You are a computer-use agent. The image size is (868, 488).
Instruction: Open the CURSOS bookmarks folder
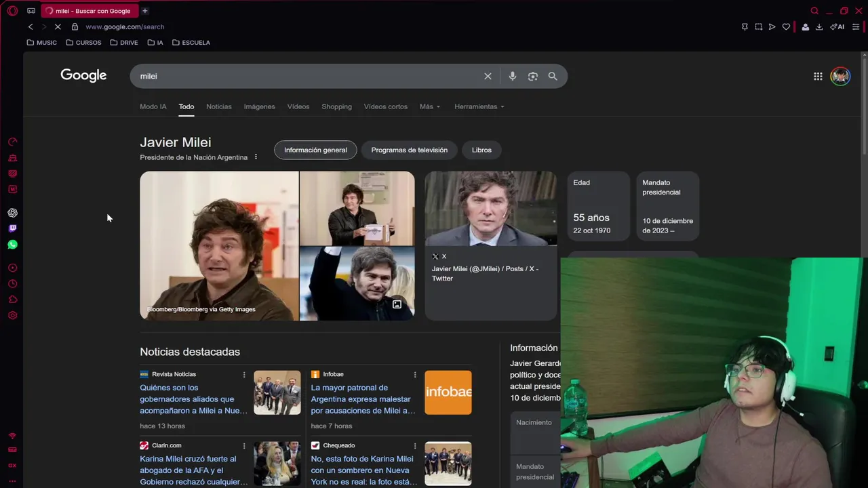[x=83, y=42]
